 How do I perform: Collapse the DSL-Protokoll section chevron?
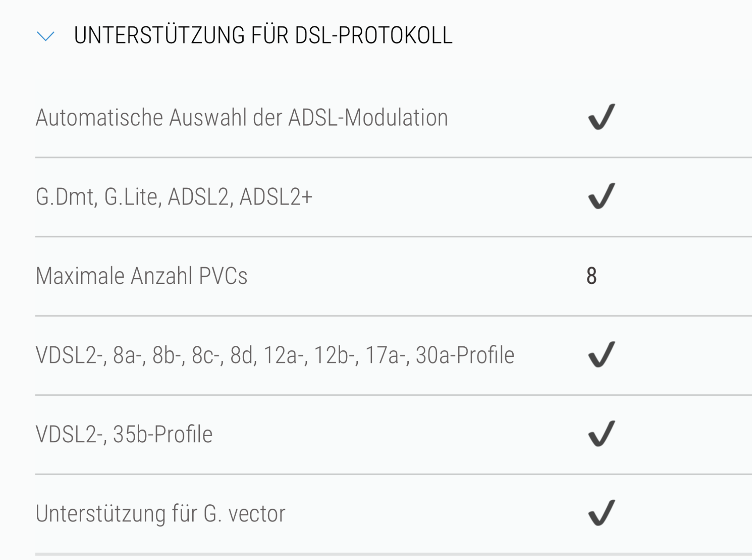[46, 36]
